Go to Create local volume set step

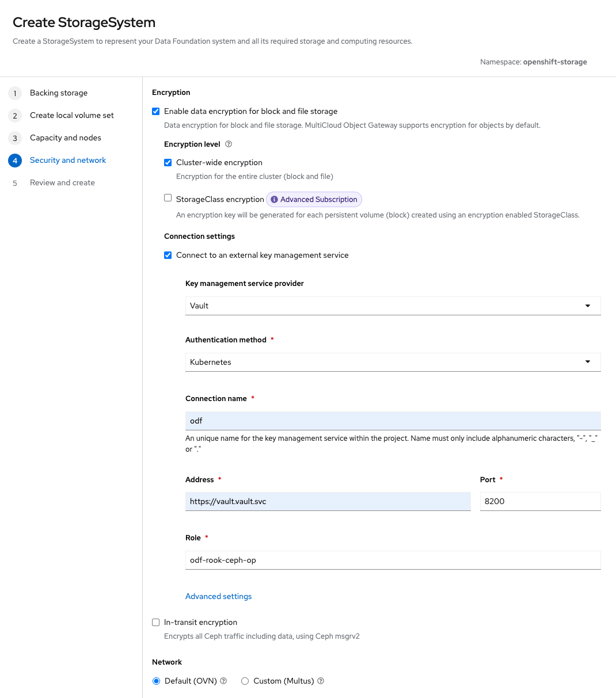coord(72,116)
